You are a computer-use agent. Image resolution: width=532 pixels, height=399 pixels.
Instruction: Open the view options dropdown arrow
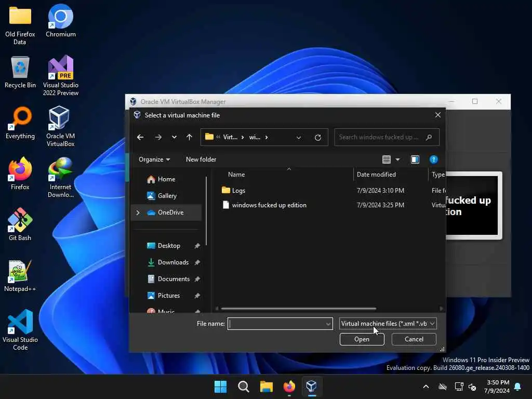[x=397, y=159]
